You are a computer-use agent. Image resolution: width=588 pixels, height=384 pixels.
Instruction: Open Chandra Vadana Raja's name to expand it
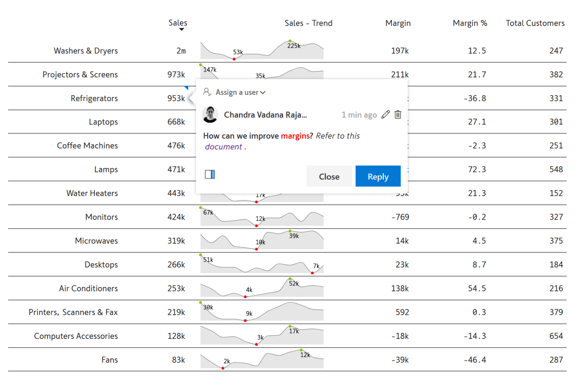pos(266,114)
